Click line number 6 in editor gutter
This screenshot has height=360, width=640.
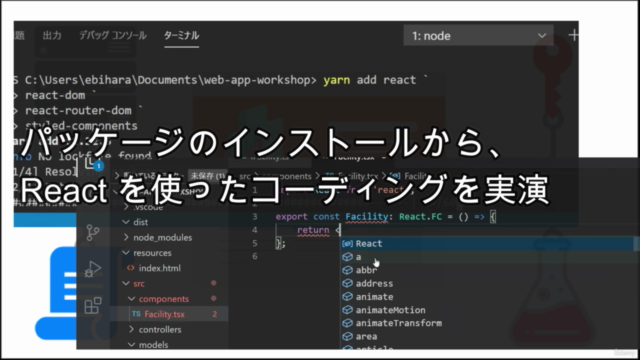[255, 256]
